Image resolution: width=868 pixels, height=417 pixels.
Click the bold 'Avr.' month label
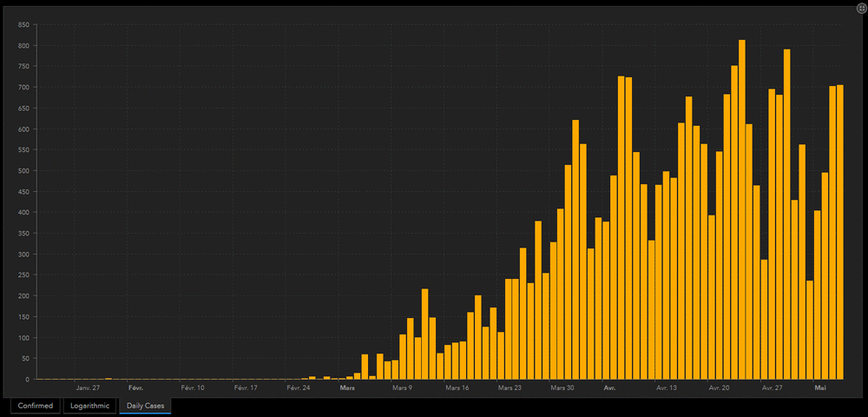[609, 388]
